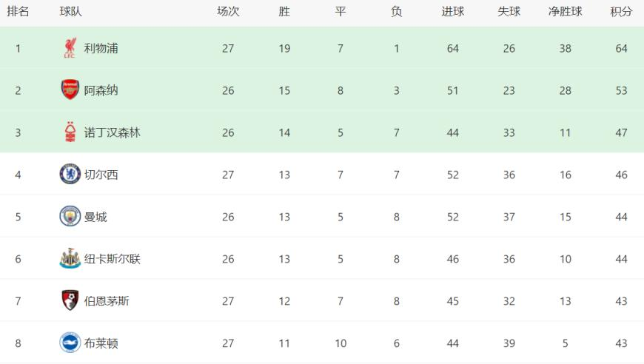Click the 布莱顿 team name
The width and height of the screenshot is (644, 364).
pos(101,343)
